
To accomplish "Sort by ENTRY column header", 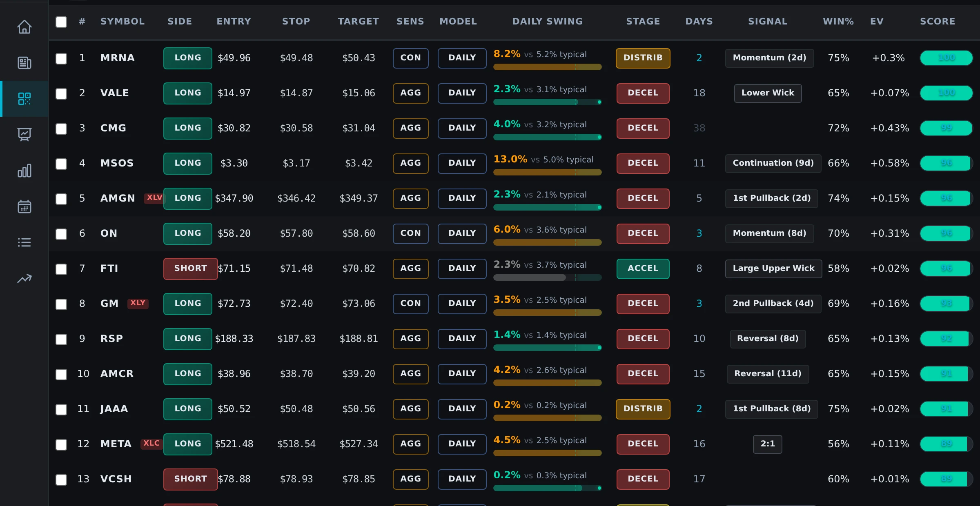I will click(234, 21).
